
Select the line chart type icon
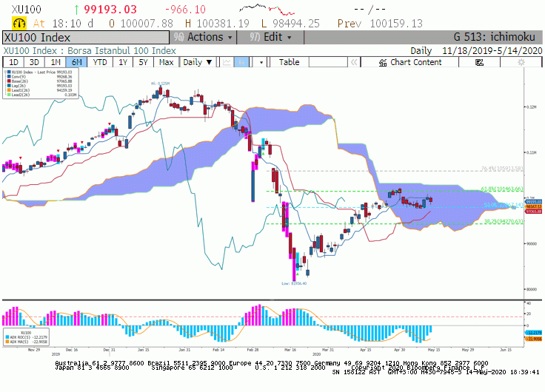coord(227,62)
